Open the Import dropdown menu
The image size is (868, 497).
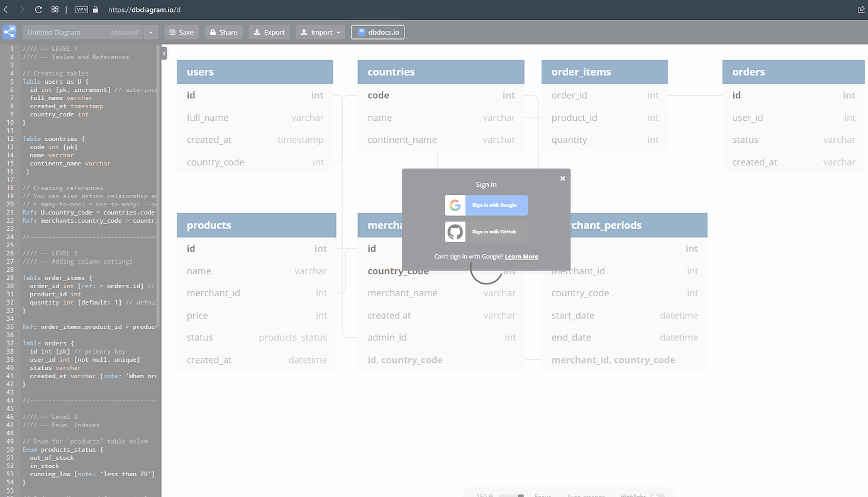tap(320, 32)
